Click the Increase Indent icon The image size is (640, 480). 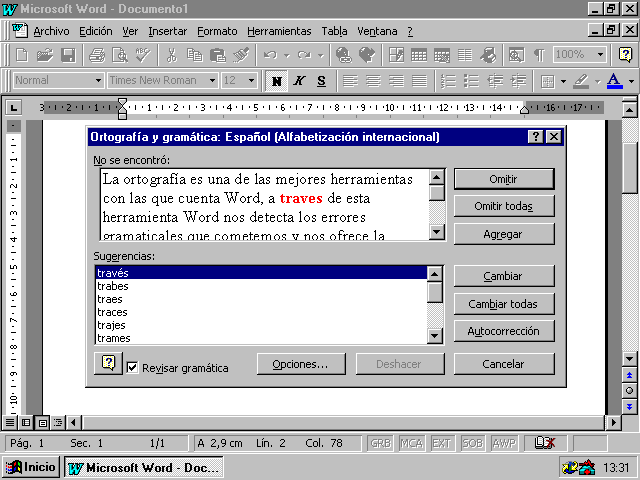(x=518, y=81)
